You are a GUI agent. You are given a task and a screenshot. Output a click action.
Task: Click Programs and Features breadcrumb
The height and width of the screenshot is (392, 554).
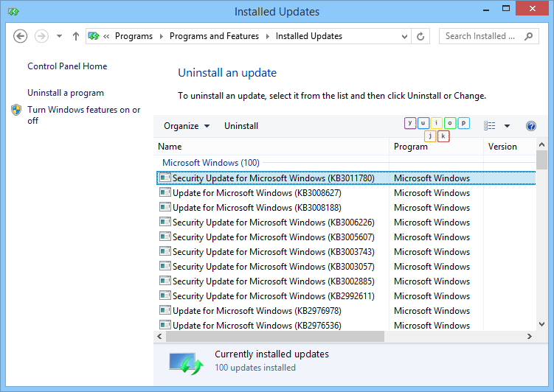[x=214, y=36]
